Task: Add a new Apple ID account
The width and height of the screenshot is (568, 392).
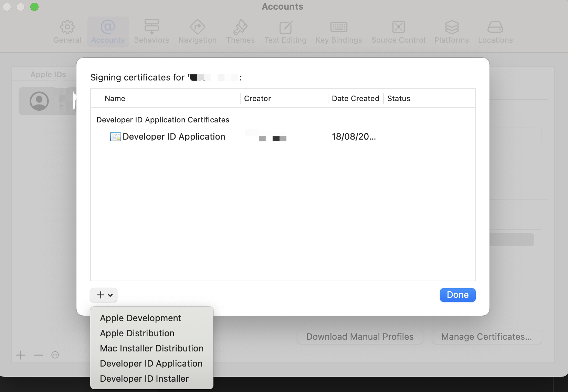Action: tap(21, 355)
